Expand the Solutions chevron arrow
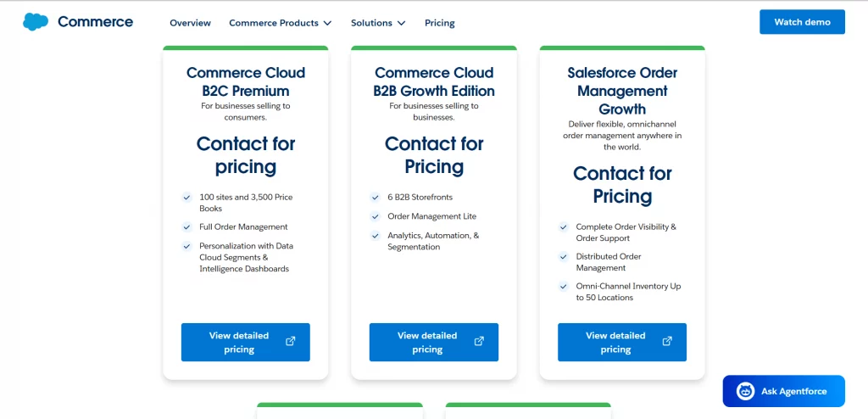 point(401,23)
